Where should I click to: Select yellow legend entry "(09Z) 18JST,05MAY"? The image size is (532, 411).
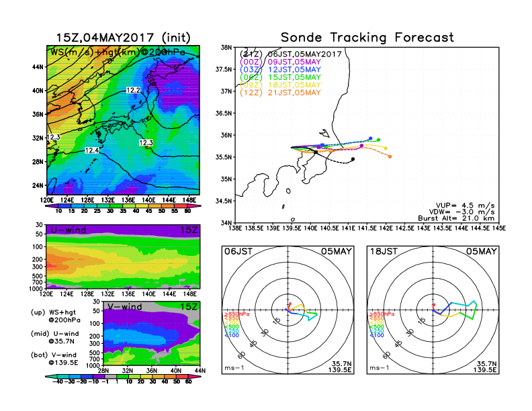pyautogui.click(x=280, y=85)
